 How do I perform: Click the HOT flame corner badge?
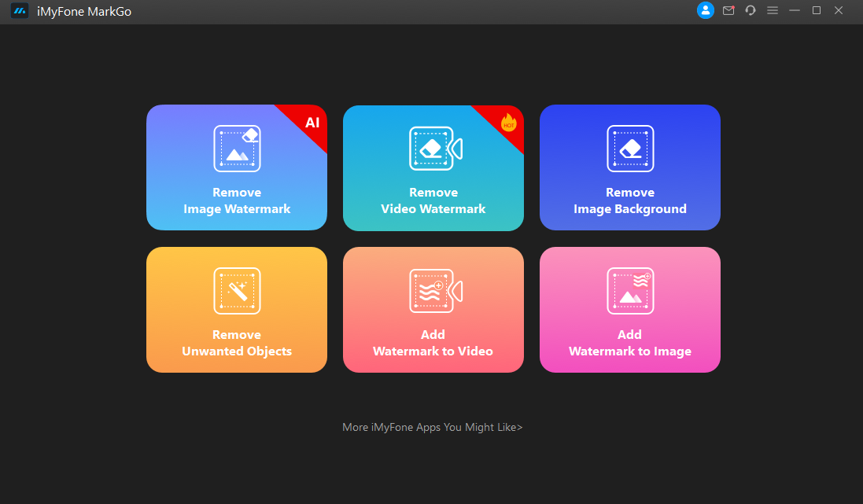(x=508, y=123)
